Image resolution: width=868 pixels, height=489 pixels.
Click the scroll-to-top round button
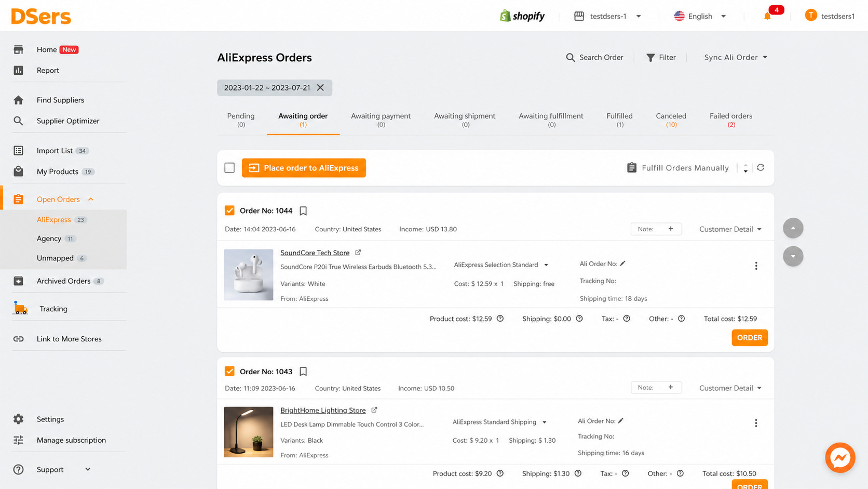click(x=793, y=228)
